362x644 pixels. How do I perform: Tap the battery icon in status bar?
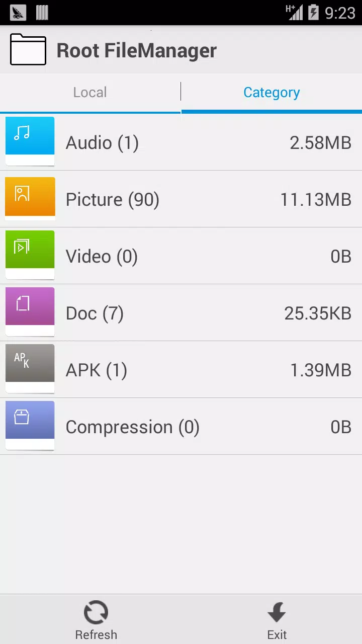click(313, 12)
